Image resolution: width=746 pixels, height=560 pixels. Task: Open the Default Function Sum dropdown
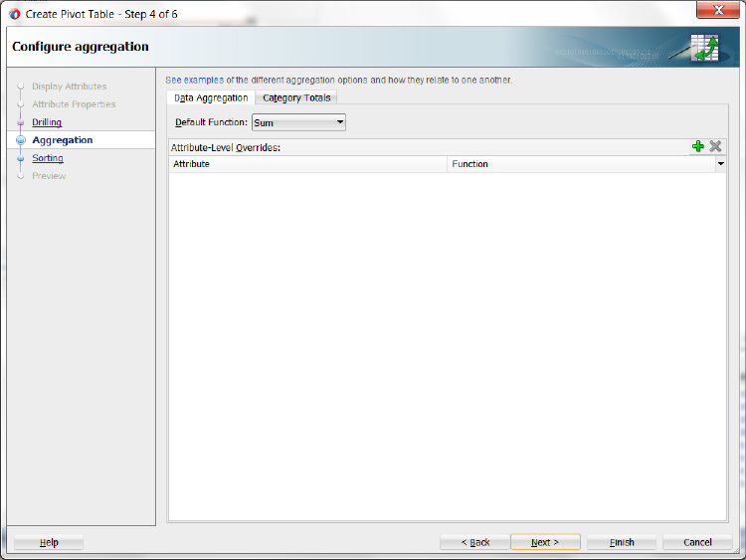point(298,122)
